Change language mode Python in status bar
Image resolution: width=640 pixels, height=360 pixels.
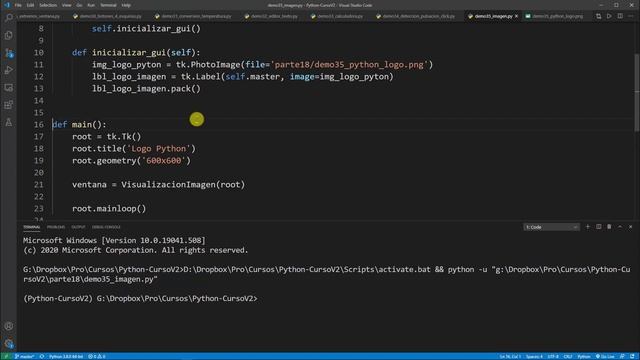(x=584, y=357)
